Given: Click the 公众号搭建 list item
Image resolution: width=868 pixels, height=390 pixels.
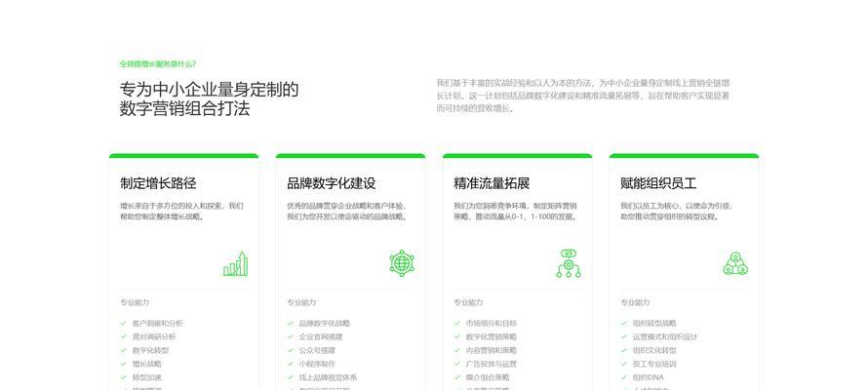Looking at the screenshot, I should point(317,350).
